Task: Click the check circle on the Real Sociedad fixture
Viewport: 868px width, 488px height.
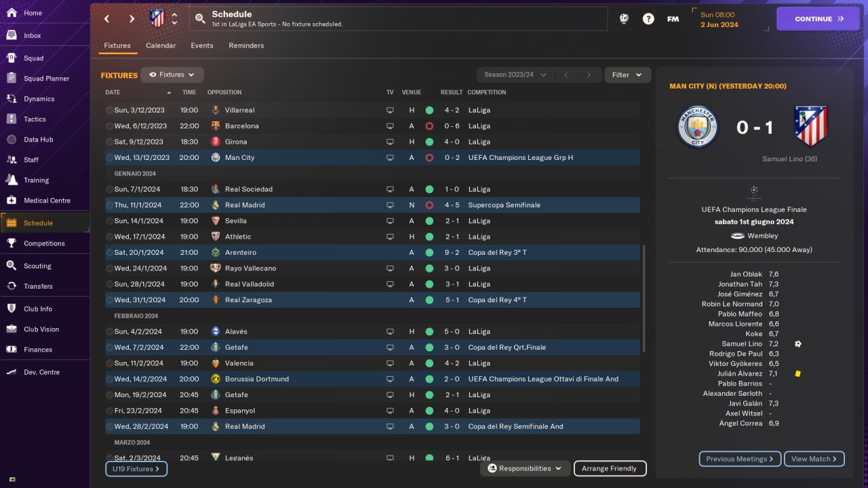Action: [x=109, y=189]
